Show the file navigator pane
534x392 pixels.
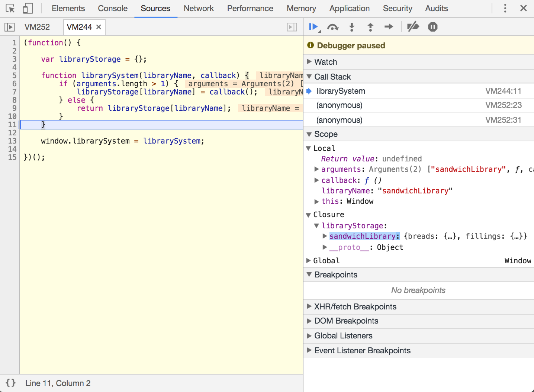10,27
